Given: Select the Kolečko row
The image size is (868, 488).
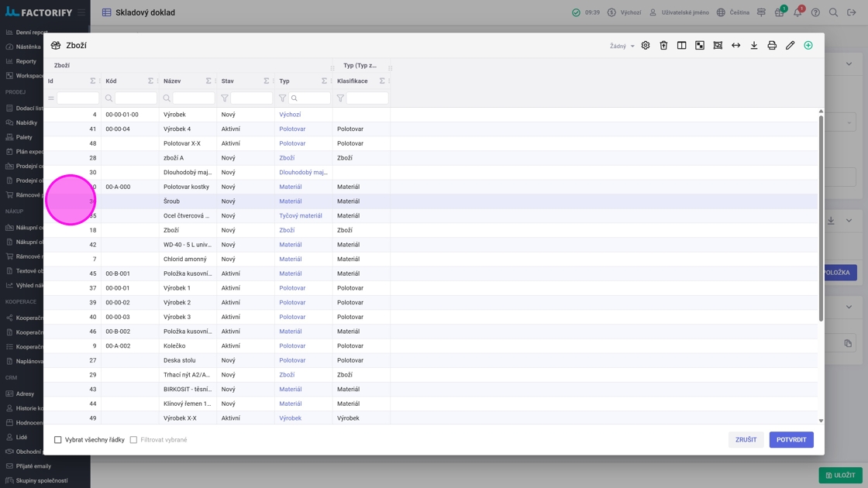Looking at the screenshot, I should tap(431, 345).
